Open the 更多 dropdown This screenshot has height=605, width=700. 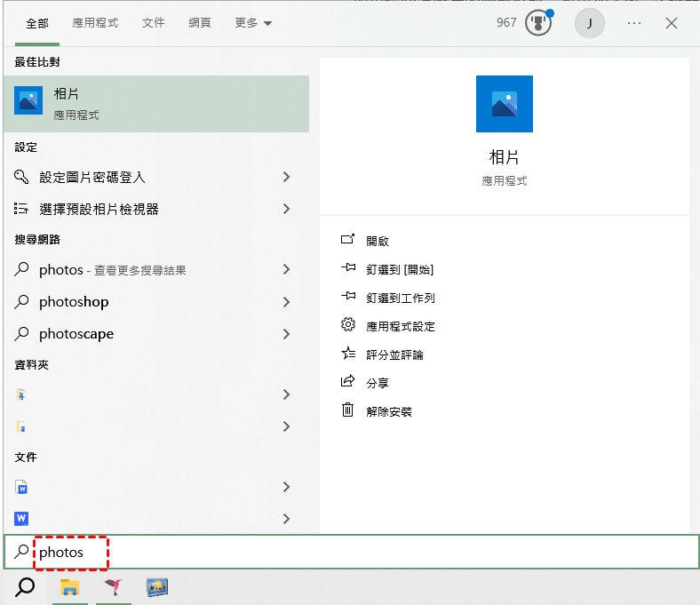pyautogui.click(x=253, y=23)
